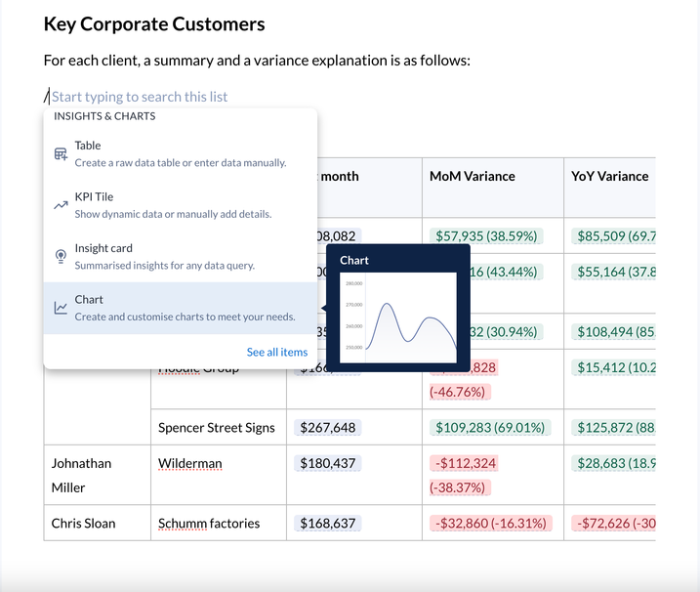Click the Insight card lightbulb icon
Screen dimensions: 700x592
coord(61,256)
